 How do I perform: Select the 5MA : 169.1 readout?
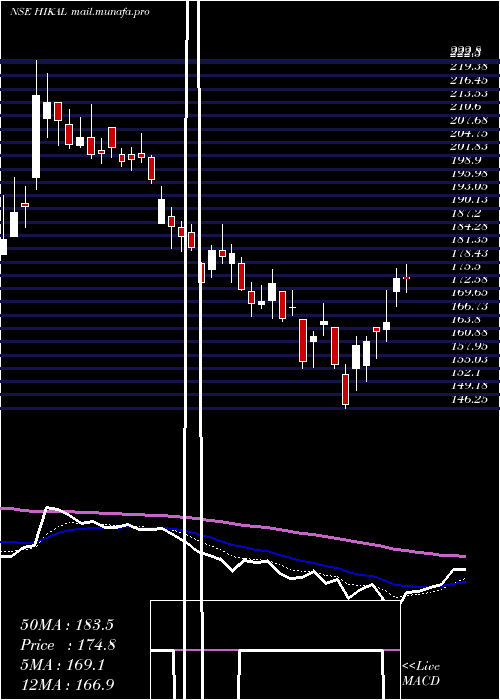(62, 665)
